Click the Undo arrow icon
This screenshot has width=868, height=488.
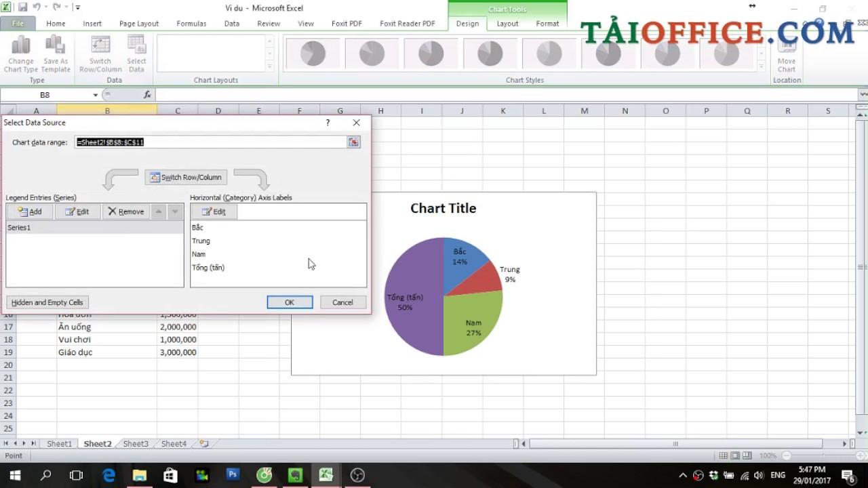tap(37, 7)
